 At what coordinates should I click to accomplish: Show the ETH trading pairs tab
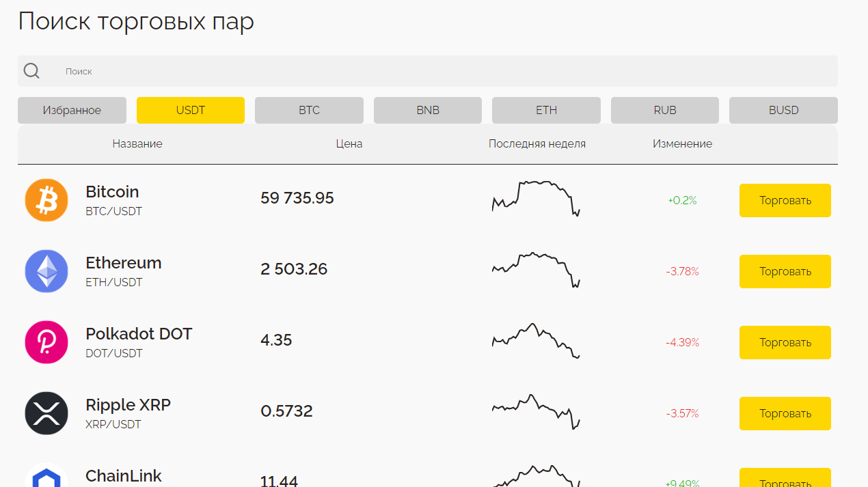pos(546,110)
